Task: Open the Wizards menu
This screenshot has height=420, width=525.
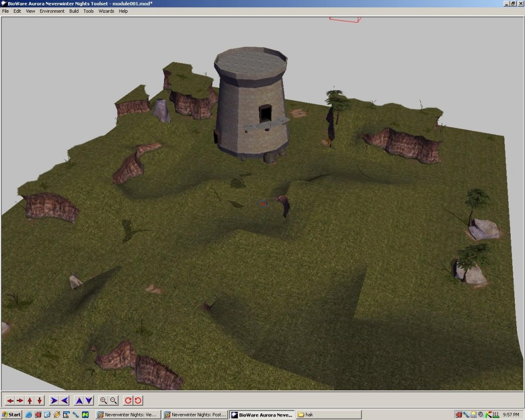Action: 107,11
